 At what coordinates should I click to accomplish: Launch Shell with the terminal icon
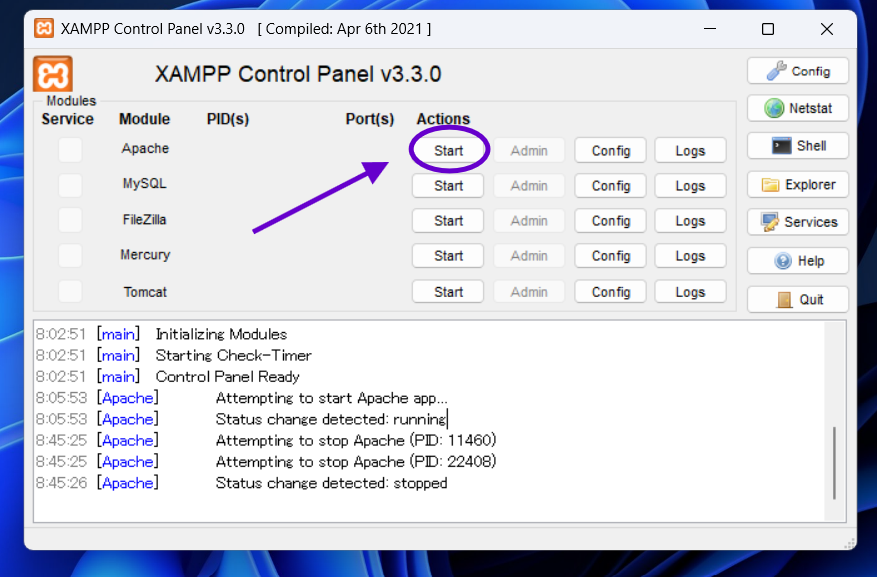tap(797, 146)
